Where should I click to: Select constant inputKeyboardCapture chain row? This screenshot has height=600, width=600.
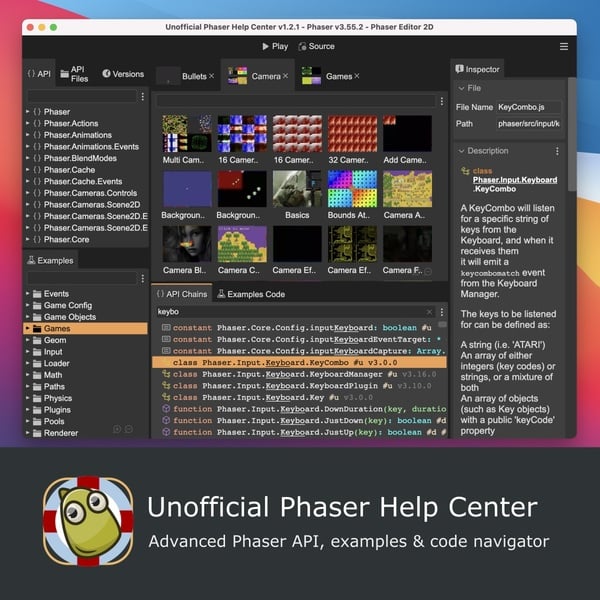(x=300, y=351)
